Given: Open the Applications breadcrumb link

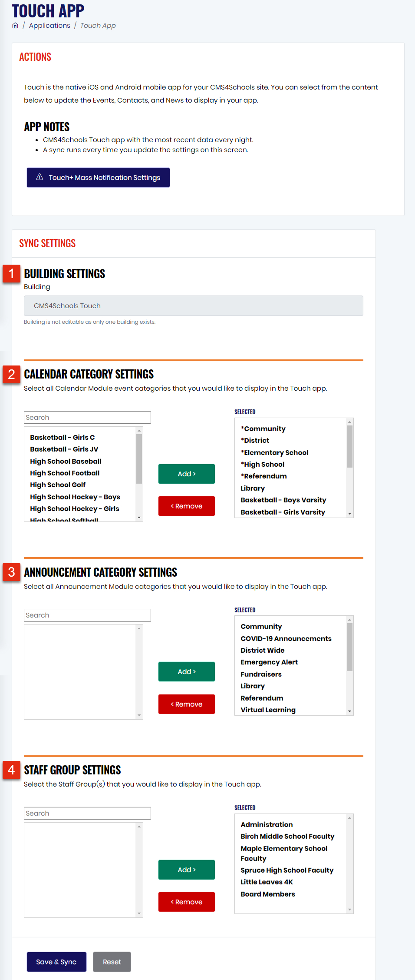Looking at the screenshot, I should tap(49, 26).
